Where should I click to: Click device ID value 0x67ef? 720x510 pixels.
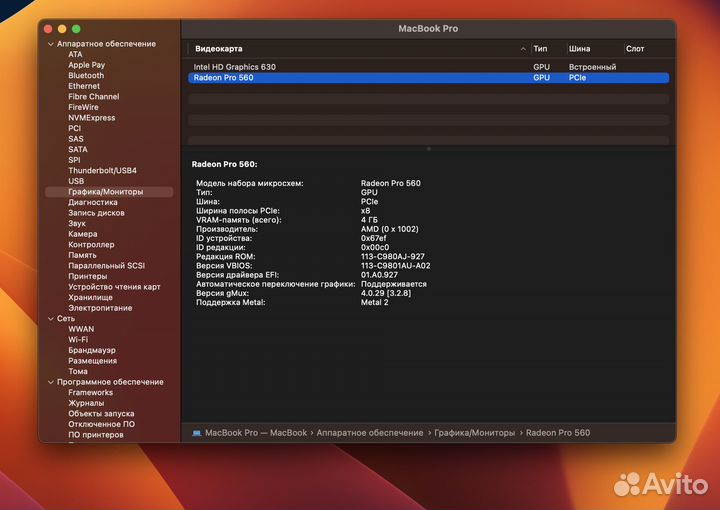tap(373, 238)
